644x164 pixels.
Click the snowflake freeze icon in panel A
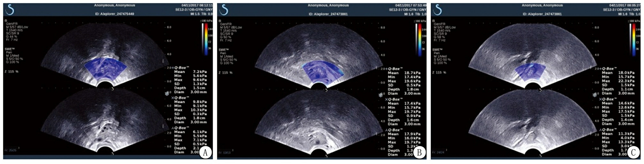pos(167,94)
